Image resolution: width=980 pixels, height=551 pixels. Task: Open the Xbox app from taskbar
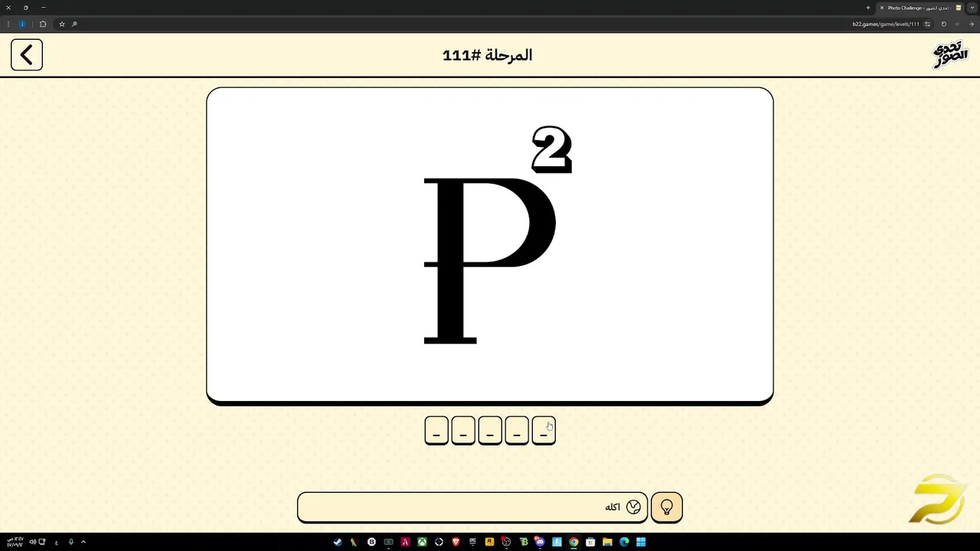click(x=422, y=542)
